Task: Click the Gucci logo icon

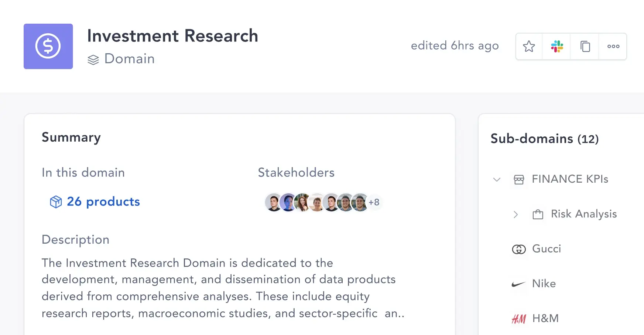Action: (x=519, y=250)
